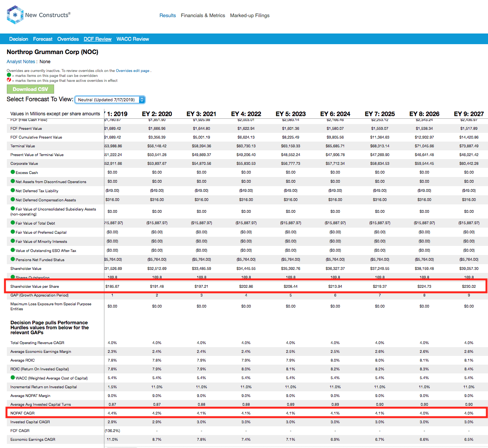Click Maximum Loss Exposure from Special Purpose Entities label
Image resolution: width=488 pixels, height=448 pixels.
pyautogui.click(x=51, y=306)
